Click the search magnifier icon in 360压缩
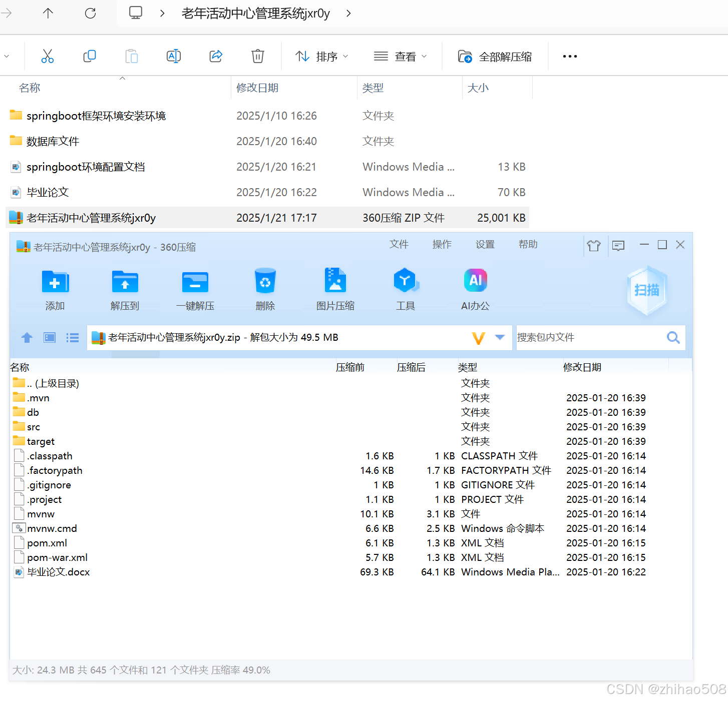Image resolution: width=728 pixels, height=702 pixels. pyautogui.click(x=673, y=338)
